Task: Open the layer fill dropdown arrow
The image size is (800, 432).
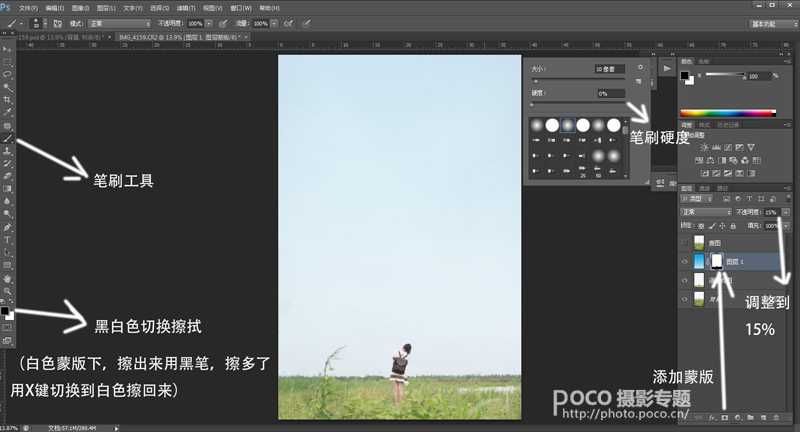Action: click(x=786, y=225)
